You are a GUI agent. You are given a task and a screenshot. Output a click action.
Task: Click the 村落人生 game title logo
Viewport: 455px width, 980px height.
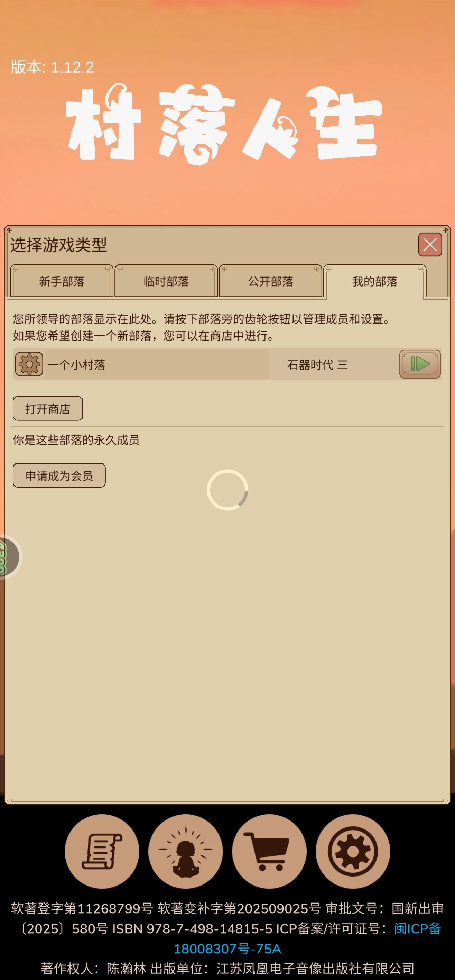pos(224,125)
